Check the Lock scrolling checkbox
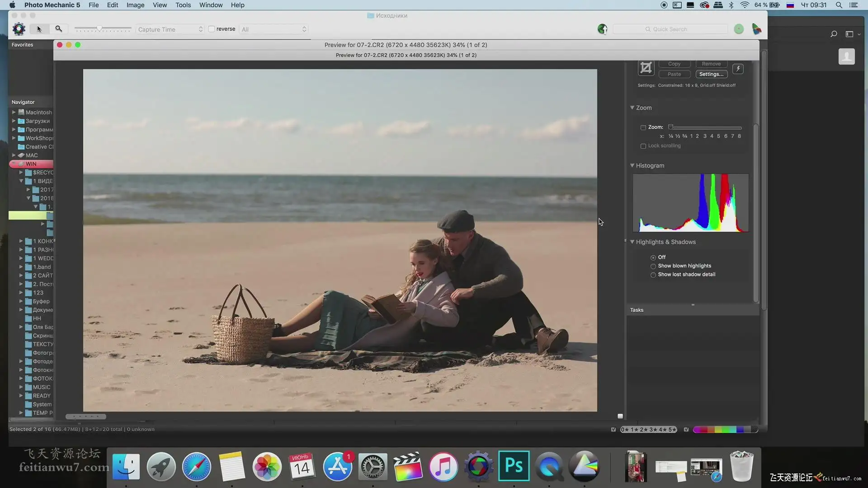This screenshot has width=868, height=488. (643, 146)
